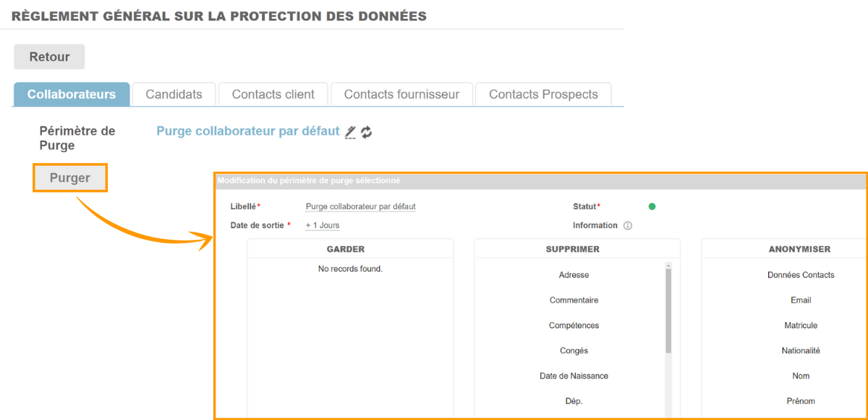Choose Date de Naissance in SUPPRIMER list

coord(574,376)
